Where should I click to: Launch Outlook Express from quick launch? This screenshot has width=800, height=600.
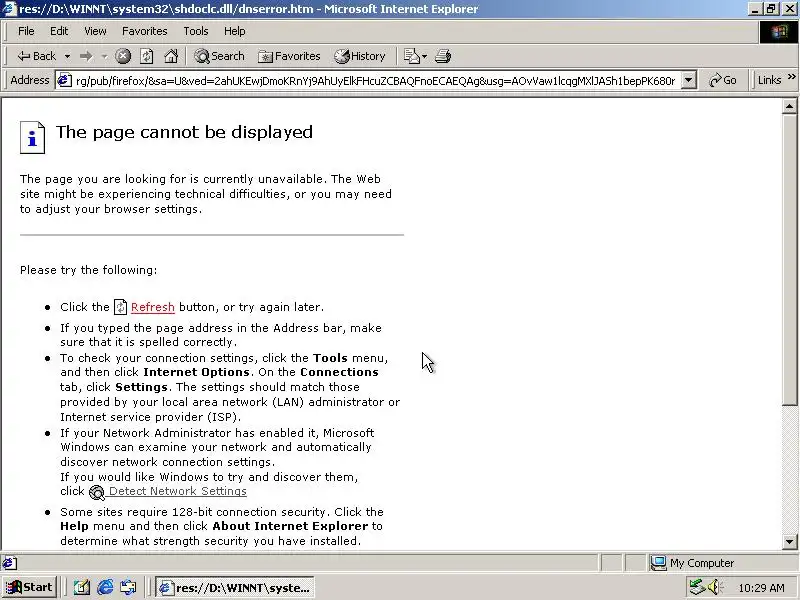(128, 587)
